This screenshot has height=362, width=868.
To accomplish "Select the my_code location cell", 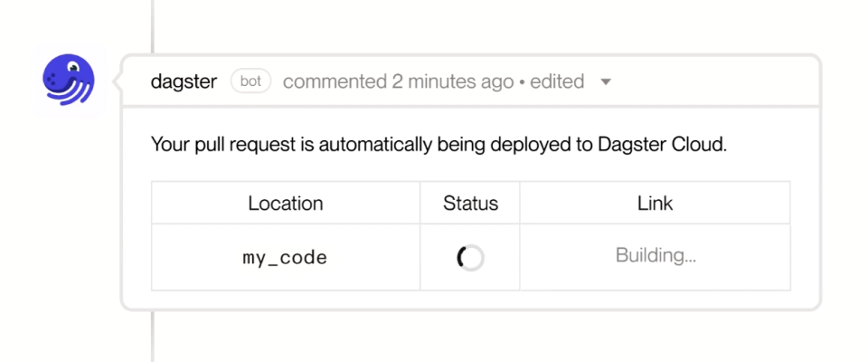I will click(285, 258).
